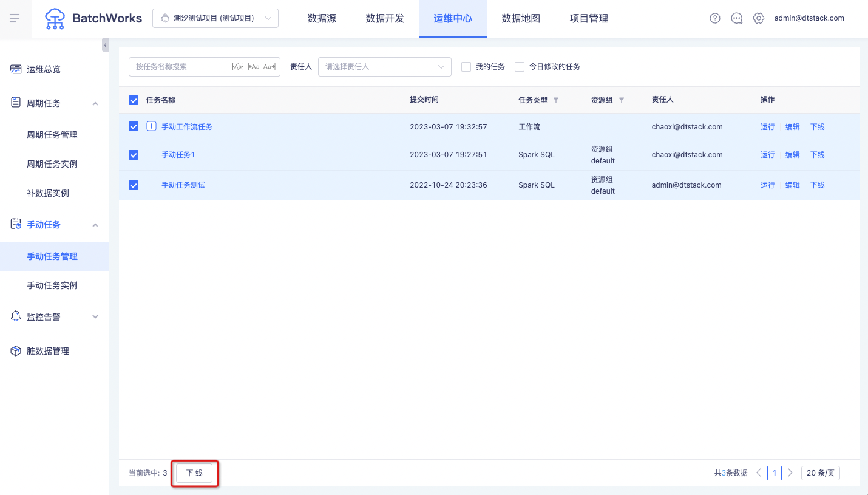Viewport: 868px width, 495px height.
Task: Select suffix match search mode icon
Action: coord(270,67)
